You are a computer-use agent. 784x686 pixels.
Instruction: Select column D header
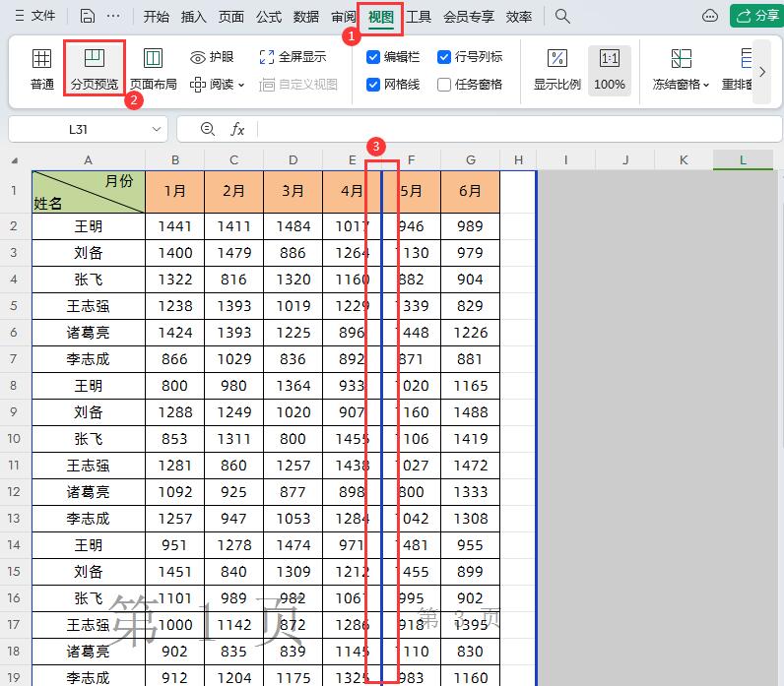pyautogui.click(x=293, y=159)
